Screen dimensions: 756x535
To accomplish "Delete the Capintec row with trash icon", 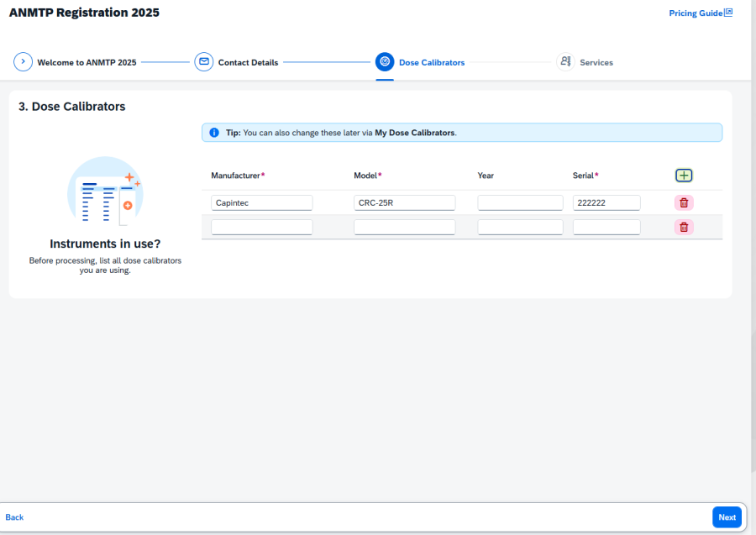I will tap(684, 202).
